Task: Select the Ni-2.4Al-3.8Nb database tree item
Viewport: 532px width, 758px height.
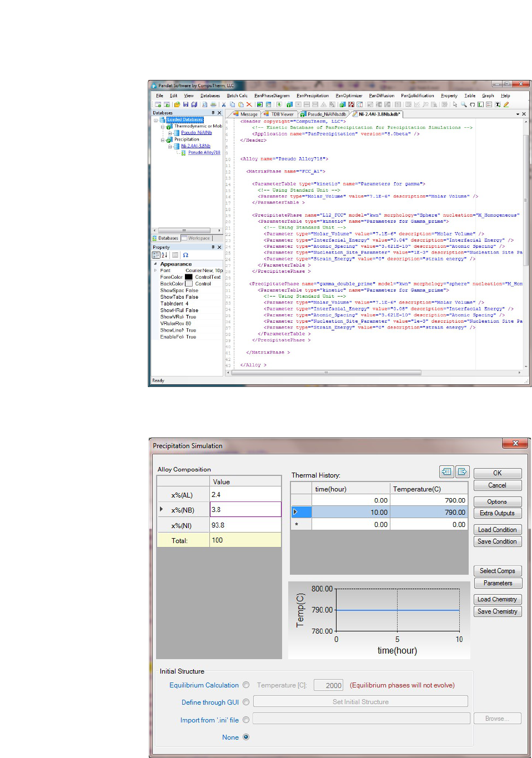Action: tap(195, 146)
